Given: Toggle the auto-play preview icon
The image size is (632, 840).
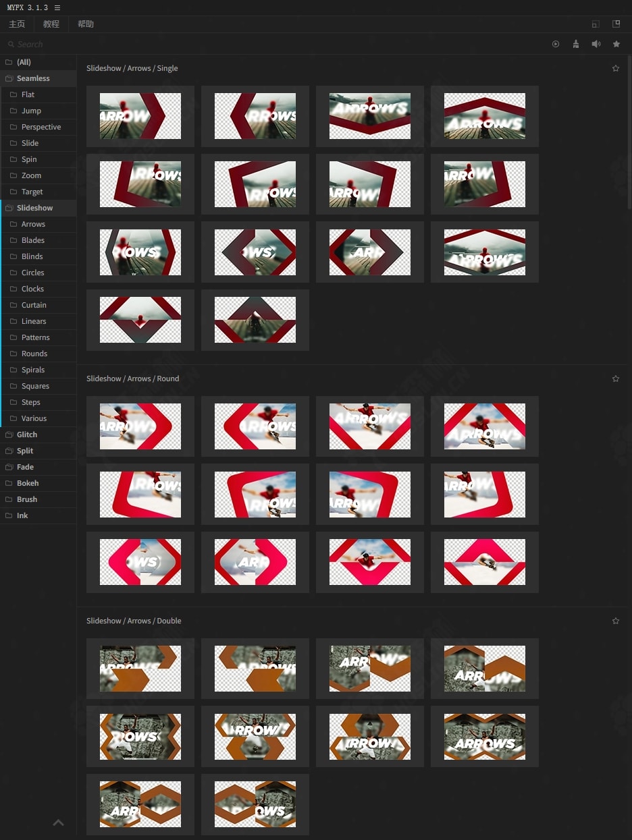Looking at the screenshot, I should pyautogui.click(x=556, y=44).
